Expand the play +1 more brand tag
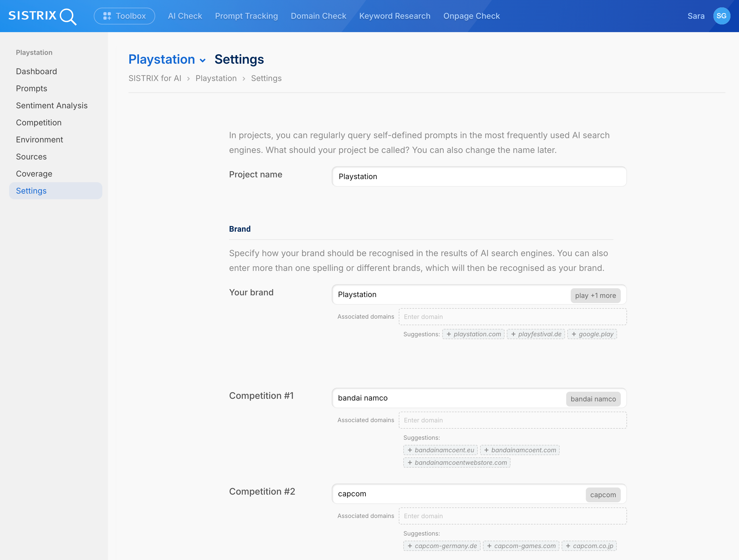 click(x=595, y=295)
